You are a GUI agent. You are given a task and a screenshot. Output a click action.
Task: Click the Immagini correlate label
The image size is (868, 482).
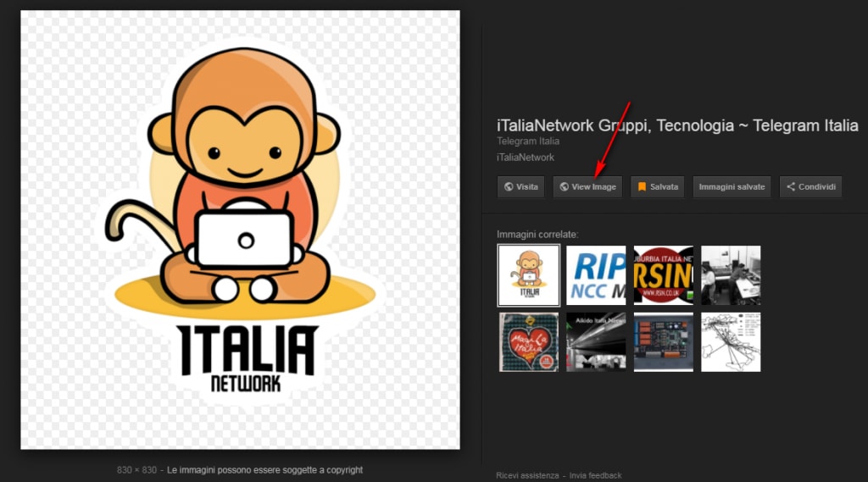pyautogui.click(x=537, y=234)
